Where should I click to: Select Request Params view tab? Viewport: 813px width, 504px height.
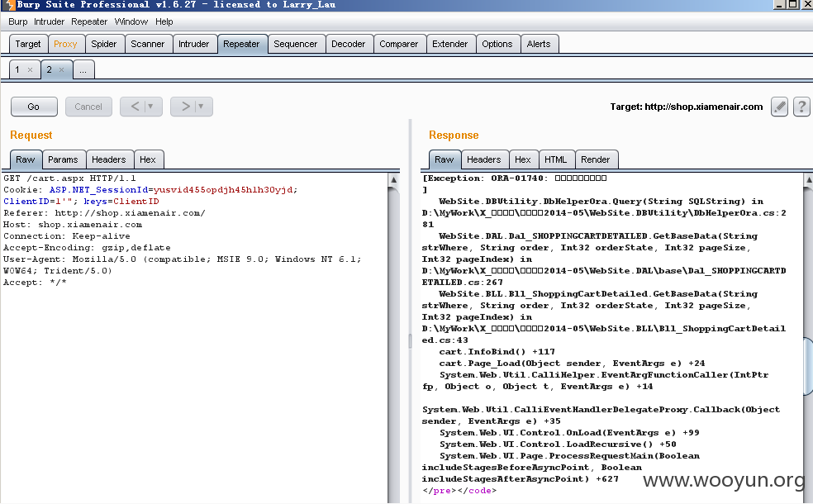point(64,159)
